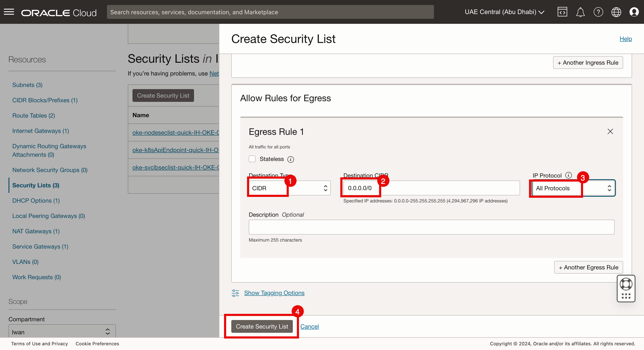644x350 pixels.
Task: Open the Destination Type dropdown
Action: [289, 188]
